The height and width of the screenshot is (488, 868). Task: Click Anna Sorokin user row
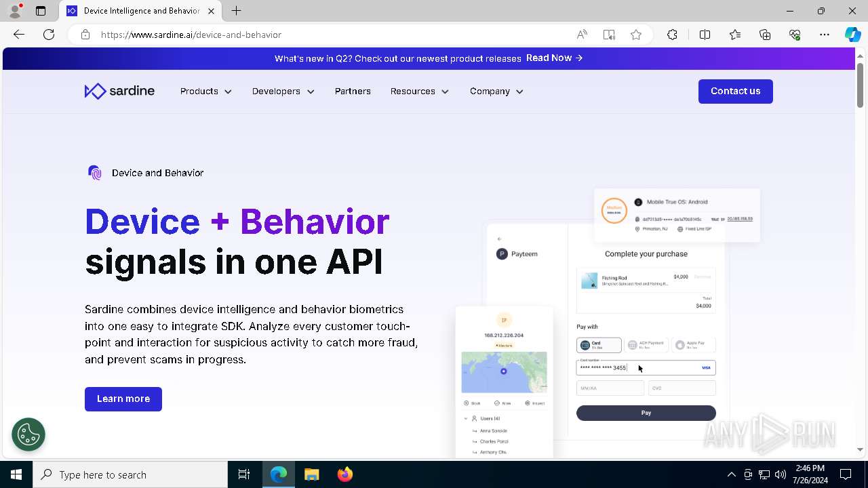(x=494, y=431)
